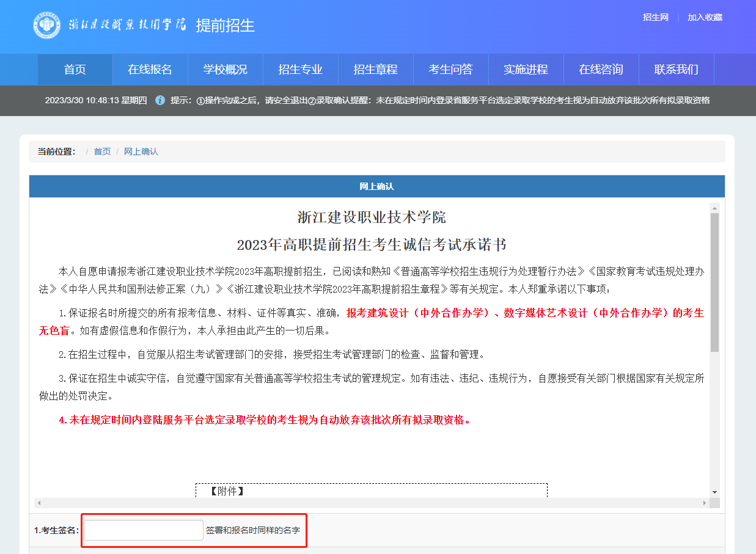This screenshot has width=756, height=554.
Task: Click the horizontal scrollbar's right arrow
Action: click(704, 503)
